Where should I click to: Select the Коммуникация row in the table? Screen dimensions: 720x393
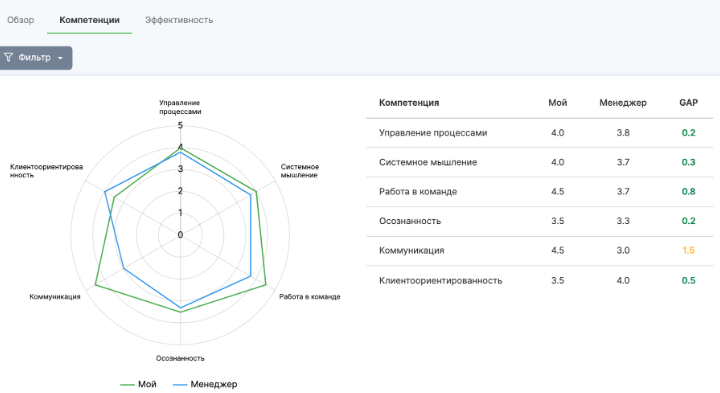(x=540, y=251)
